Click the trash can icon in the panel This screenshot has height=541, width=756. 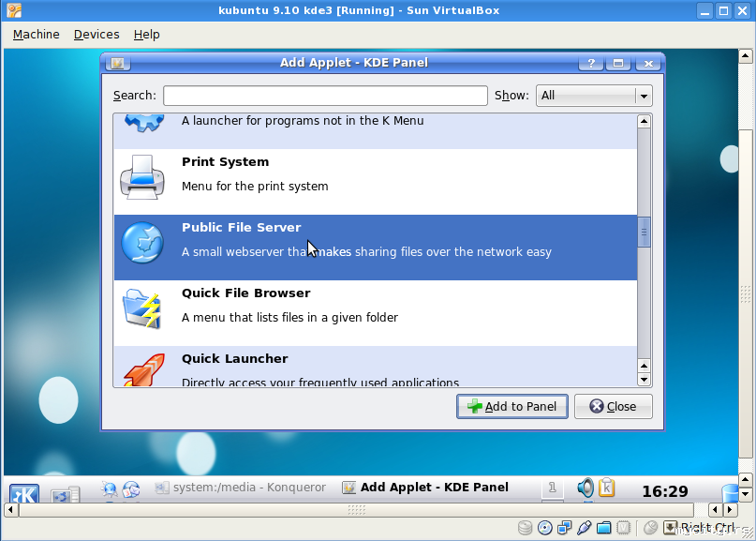point(730,494)
